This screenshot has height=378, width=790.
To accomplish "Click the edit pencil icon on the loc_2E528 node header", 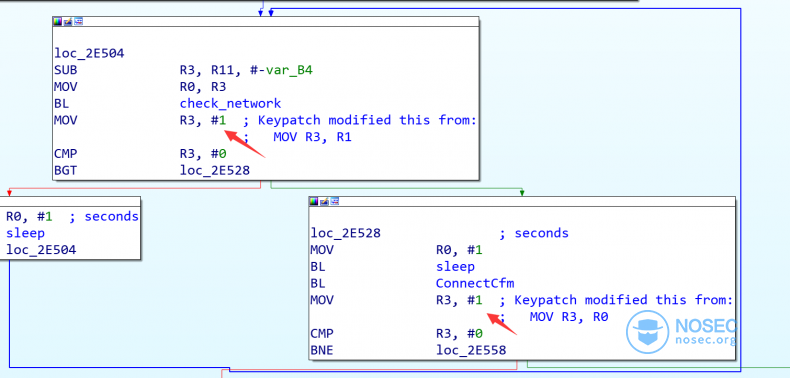I will 324,202.
